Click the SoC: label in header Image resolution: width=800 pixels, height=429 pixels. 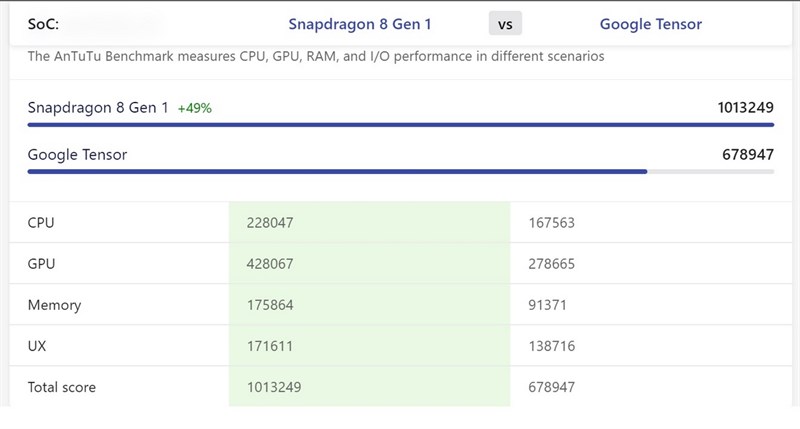click(44, 24)
